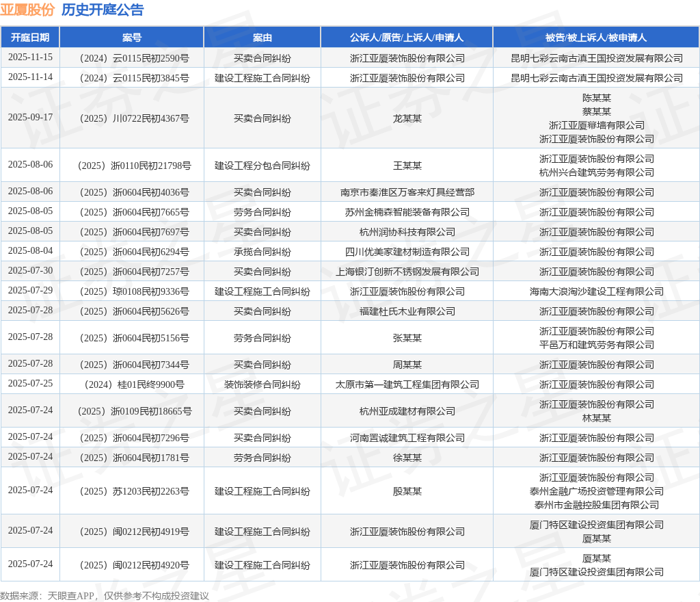Click plaintiff 福建杜氏木业有限公司
Image resolution: width=700 pixels, height=602 pixels.
407,311
